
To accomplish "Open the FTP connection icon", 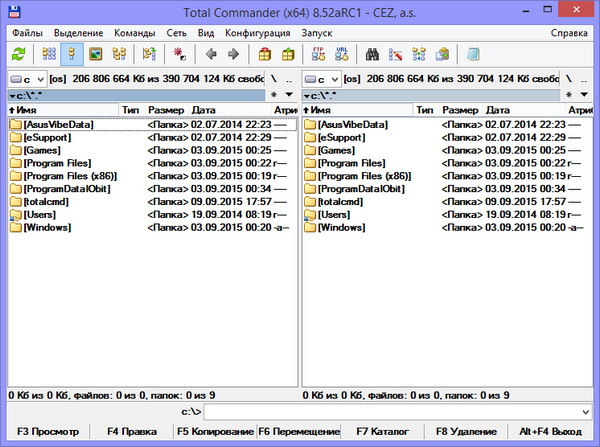I will [x=318, y=54].
